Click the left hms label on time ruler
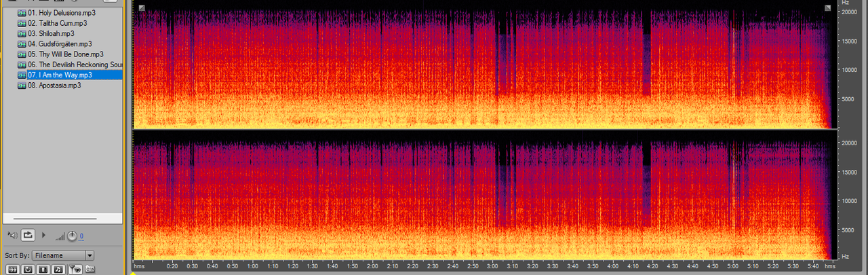 (x=139, y=267)
